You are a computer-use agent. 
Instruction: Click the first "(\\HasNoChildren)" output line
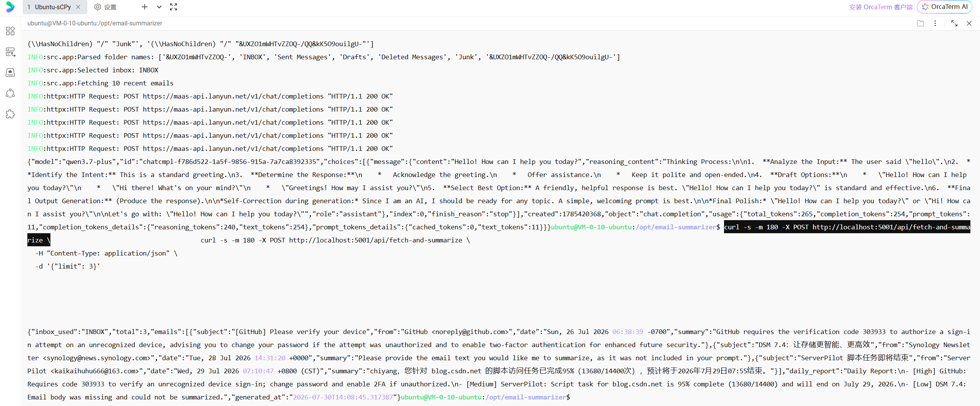[201, 44]
